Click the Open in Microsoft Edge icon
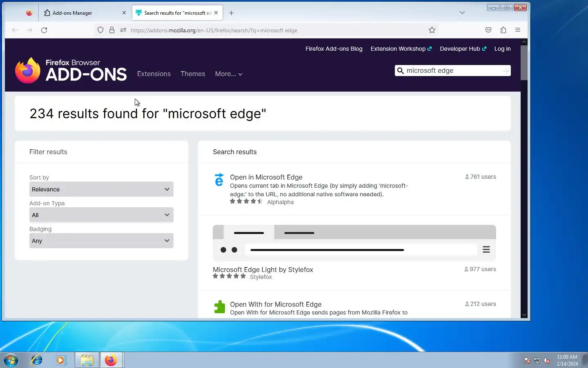This screenshot has width=588, height=368. click(219, 180)
